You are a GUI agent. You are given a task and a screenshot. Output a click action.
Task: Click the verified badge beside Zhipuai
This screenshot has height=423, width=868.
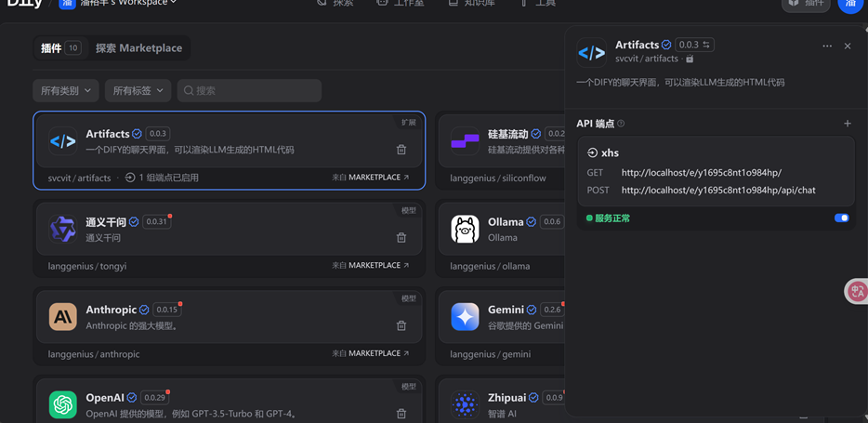(x=533, y=398)
